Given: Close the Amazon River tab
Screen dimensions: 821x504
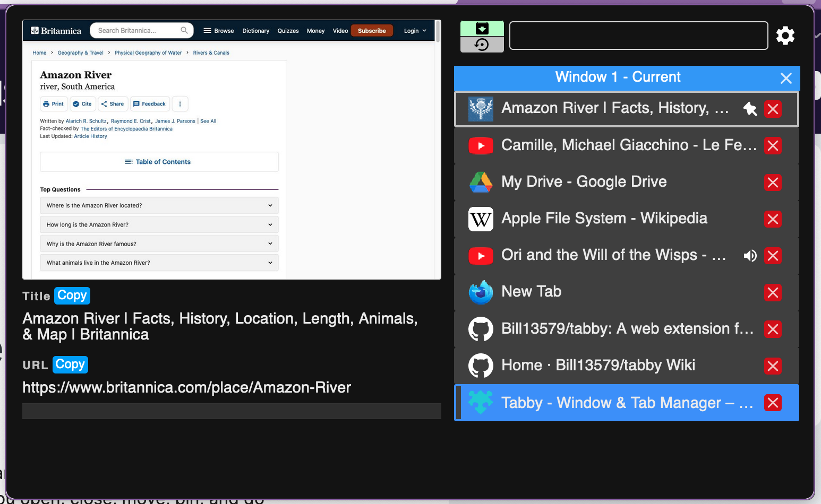Looking at the screenshot, I should [773, 109].
